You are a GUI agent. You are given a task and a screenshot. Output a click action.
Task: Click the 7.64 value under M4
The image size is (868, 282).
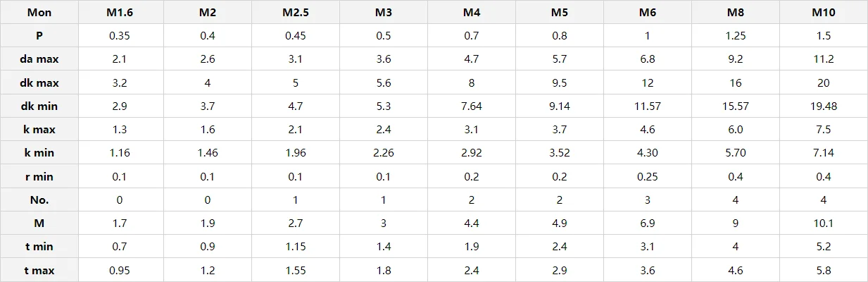tap(472, 106)
